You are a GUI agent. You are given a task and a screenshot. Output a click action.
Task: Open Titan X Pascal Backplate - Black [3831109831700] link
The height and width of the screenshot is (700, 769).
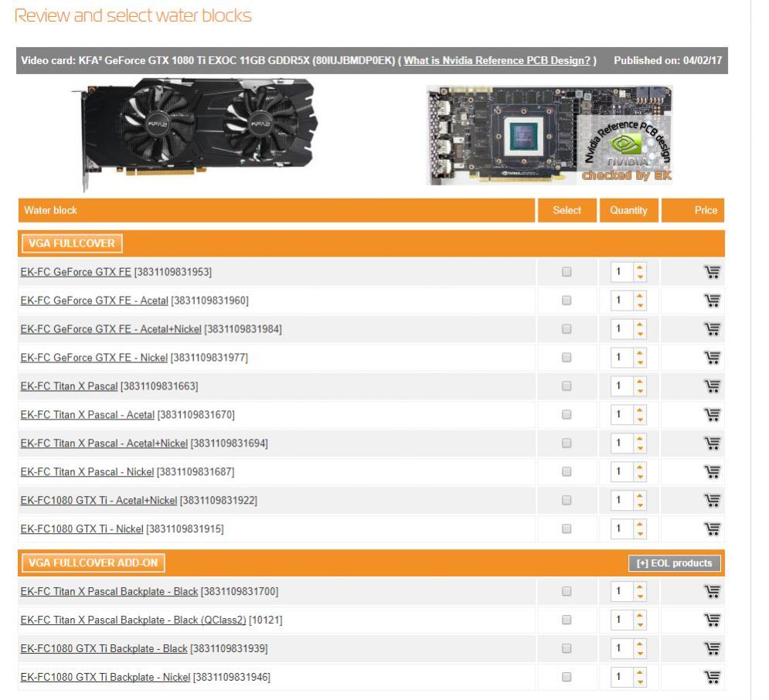[x=109, y=591]
